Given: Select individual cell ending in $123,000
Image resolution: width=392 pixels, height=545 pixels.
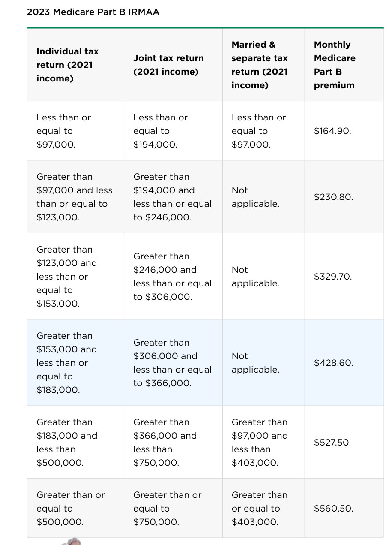Looking at the screenshot, I should [x=74, y=197].
